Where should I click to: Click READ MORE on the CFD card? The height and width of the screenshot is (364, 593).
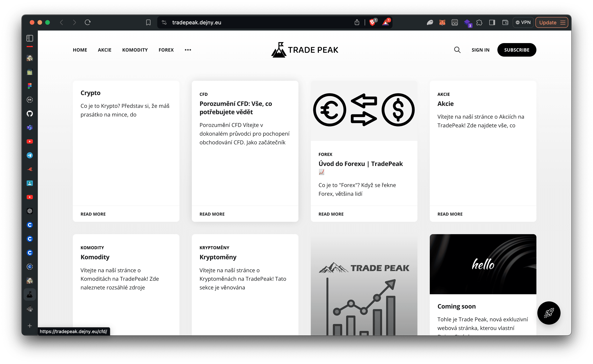pos(212,214)
